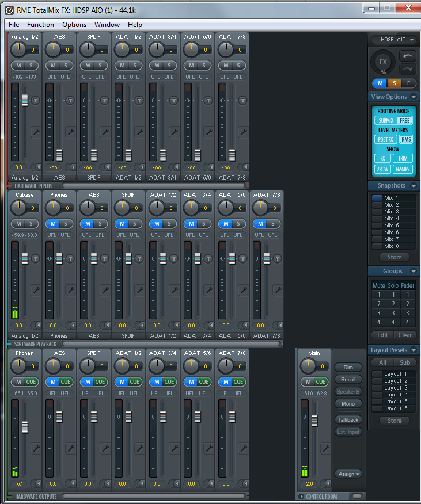Click Trim T button on ADAT 7/8 playback channel
The width and height of the screenshot is (421, 504).
277,259
